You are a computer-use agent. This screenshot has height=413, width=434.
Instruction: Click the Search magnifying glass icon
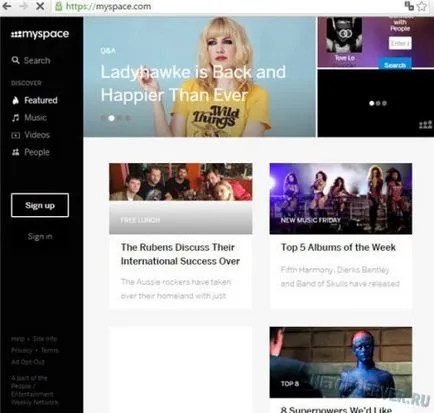(15, 60)
